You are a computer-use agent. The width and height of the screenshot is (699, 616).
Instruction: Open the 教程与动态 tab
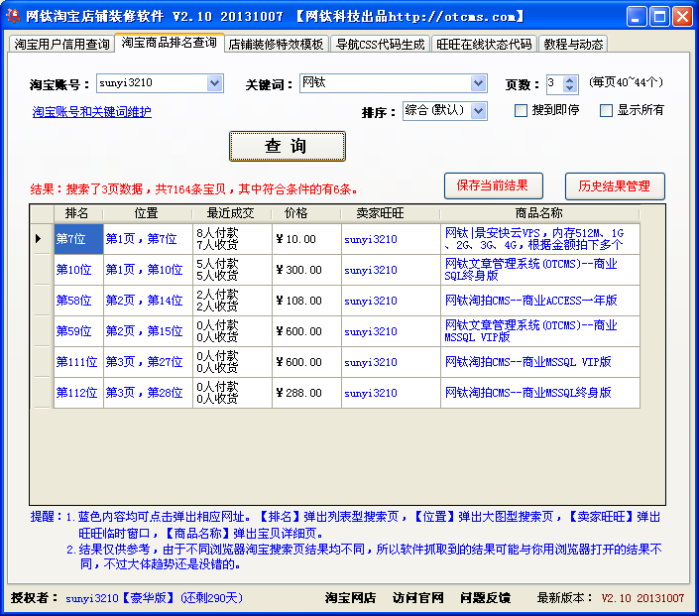[573, 44]
